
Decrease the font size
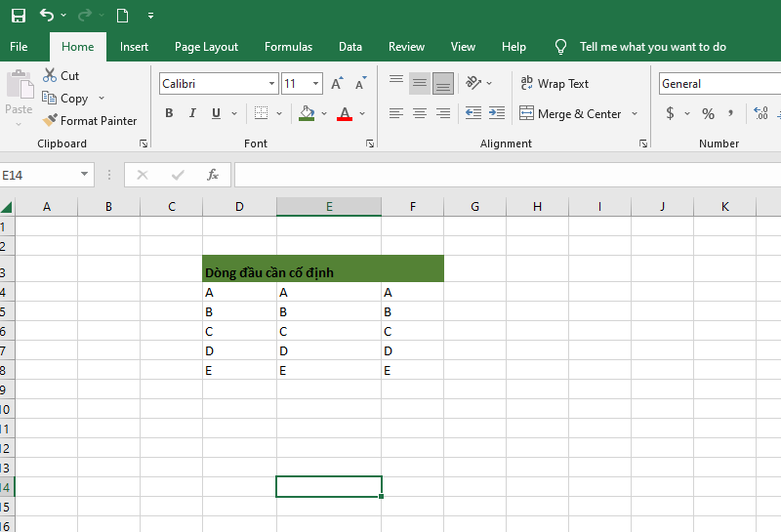(x=360, y=84)
